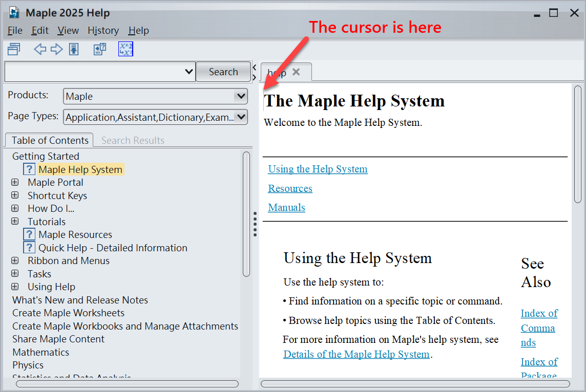The width and height of the screenshot is (586, 392).
Task: Click the help page horizontal scrollbar
Action: pos(415,384)
